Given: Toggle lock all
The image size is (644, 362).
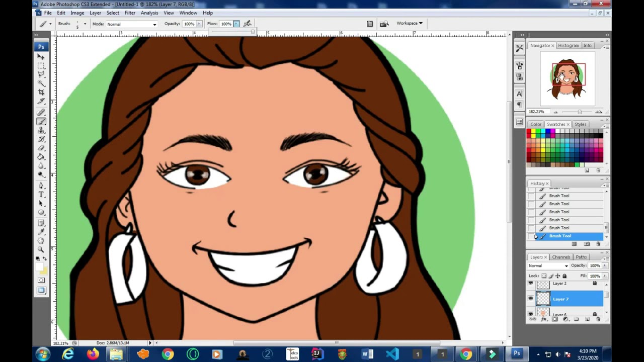Looking at the screenshot, I should [x=565, y=276].
